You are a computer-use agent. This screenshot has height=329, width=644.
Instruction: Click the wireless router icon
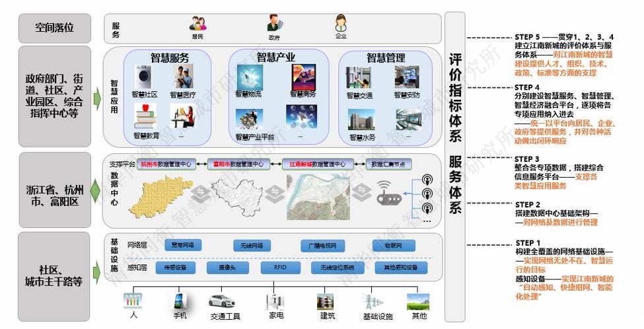(389, 193)
